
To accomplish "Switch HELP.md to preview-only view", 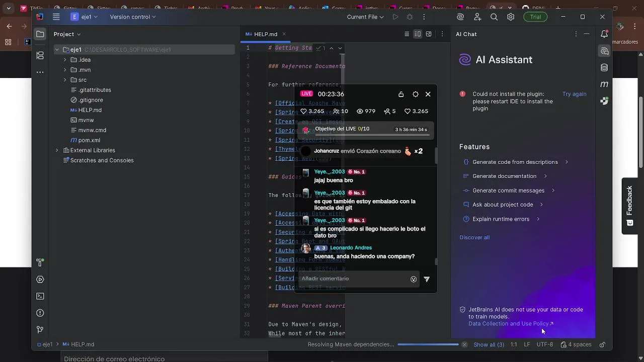I will click(429, 34).
